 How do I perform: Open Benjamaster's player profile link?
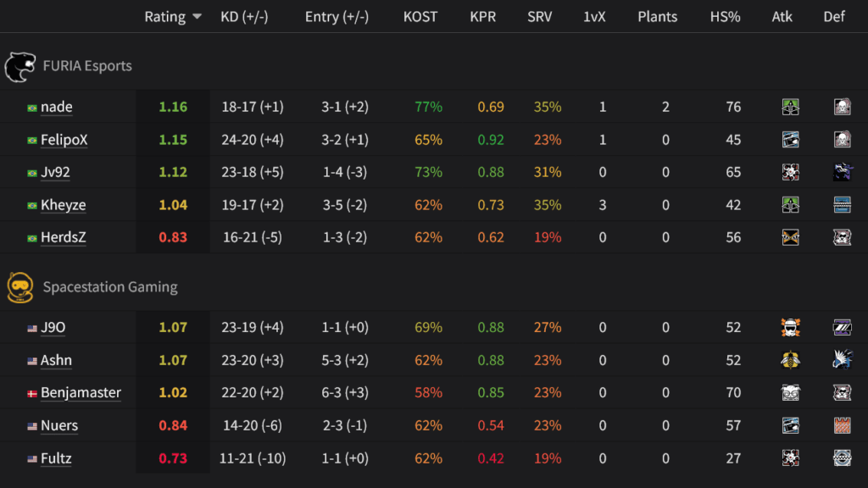82,392
